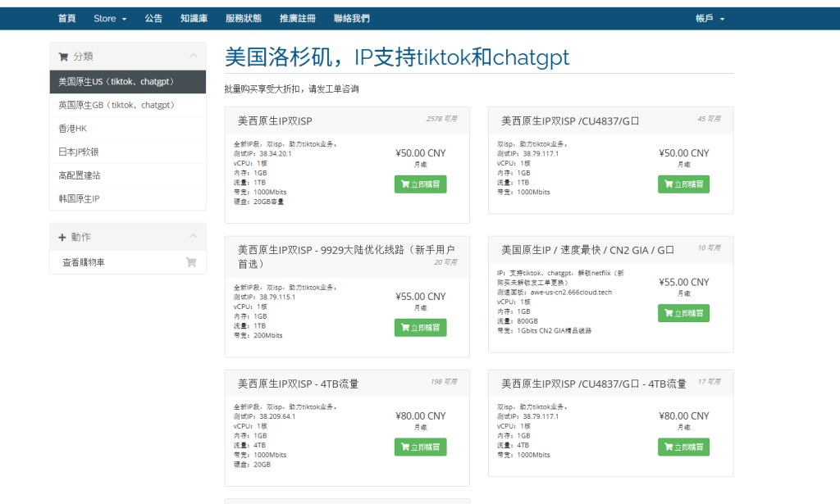Open 服務狀態 service status page
Image resolution: width=840 pixels, height=504 pixels.
point(243,18)
